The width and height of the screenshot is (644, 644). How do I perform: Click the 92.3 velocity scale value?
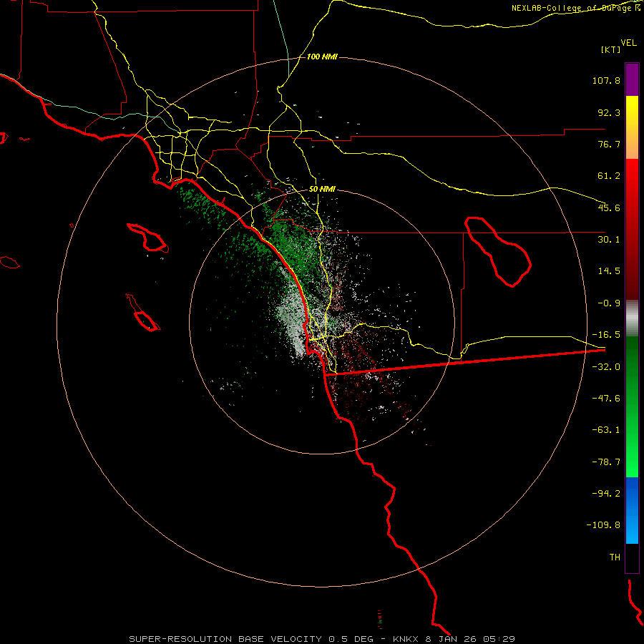609,112
